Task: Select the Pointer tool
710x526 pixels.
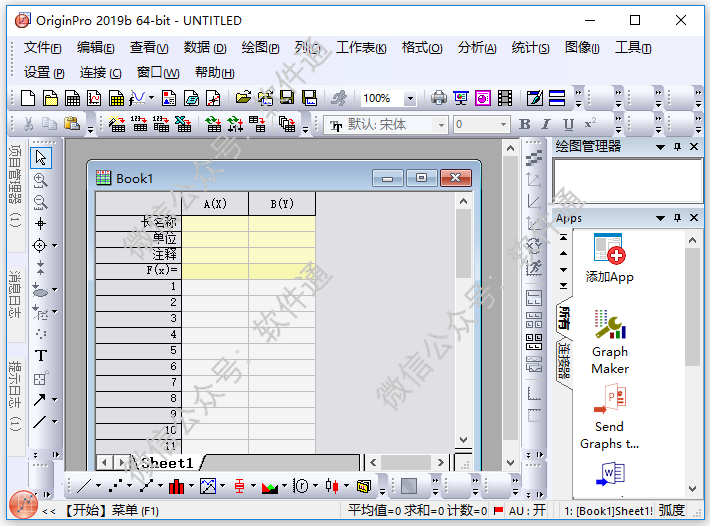Action: tap(41, 158)
